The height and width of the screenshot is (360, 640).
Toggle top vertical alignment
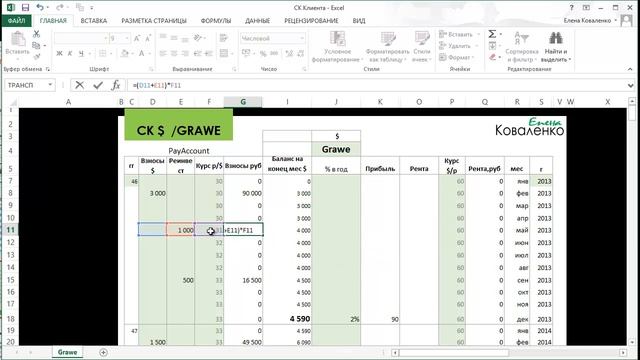[163, 38]
